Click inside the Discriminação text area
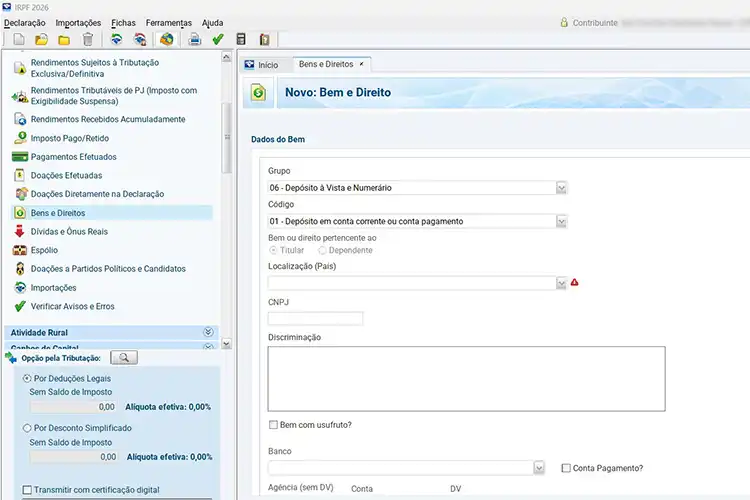The image size is (750, 500). pyautogui.click(x=466, y=378)
